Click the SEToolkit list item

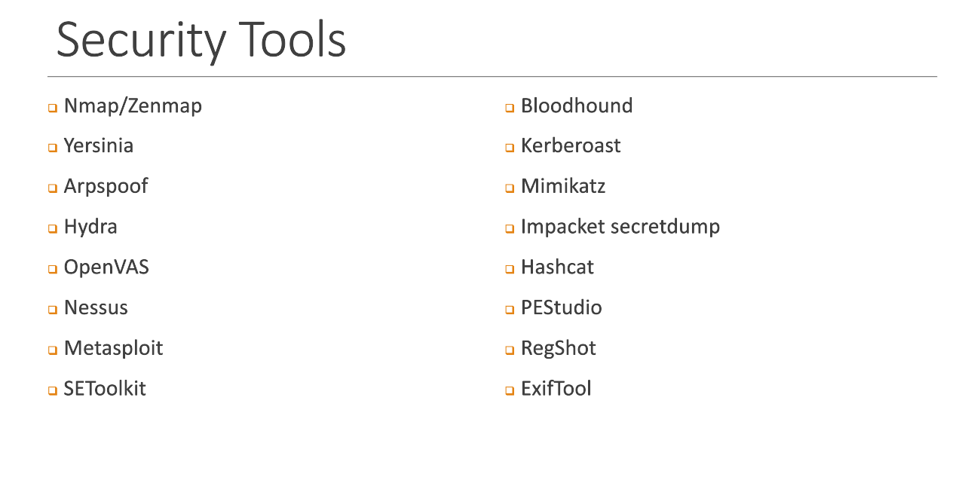pyautogui.click(x=105, y=389)
